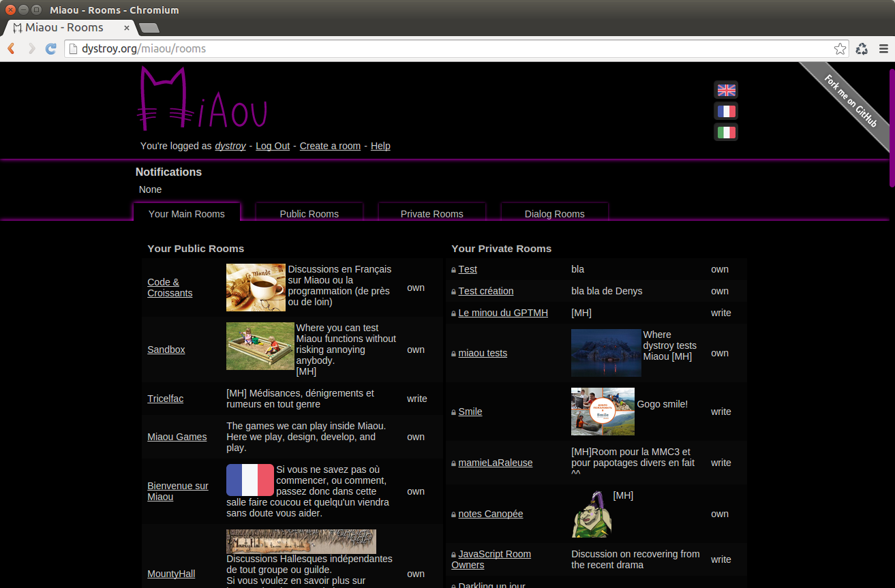
Task: Click Create a room link
Action: (x=330, y=146)
